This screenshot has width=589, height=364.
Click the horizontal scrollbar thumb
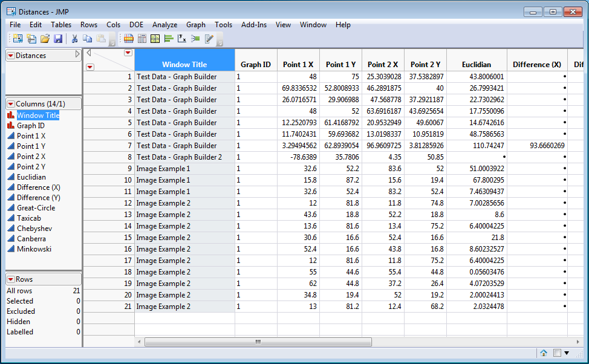(258, 342)
